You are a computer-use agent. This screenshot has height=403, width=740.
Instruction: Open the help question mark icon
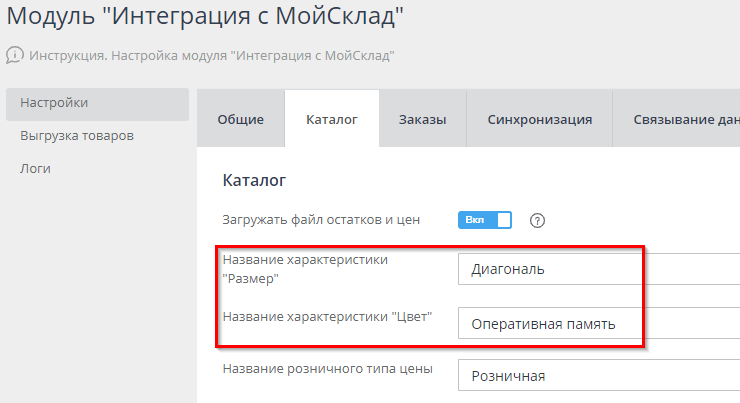coord(537,220)
